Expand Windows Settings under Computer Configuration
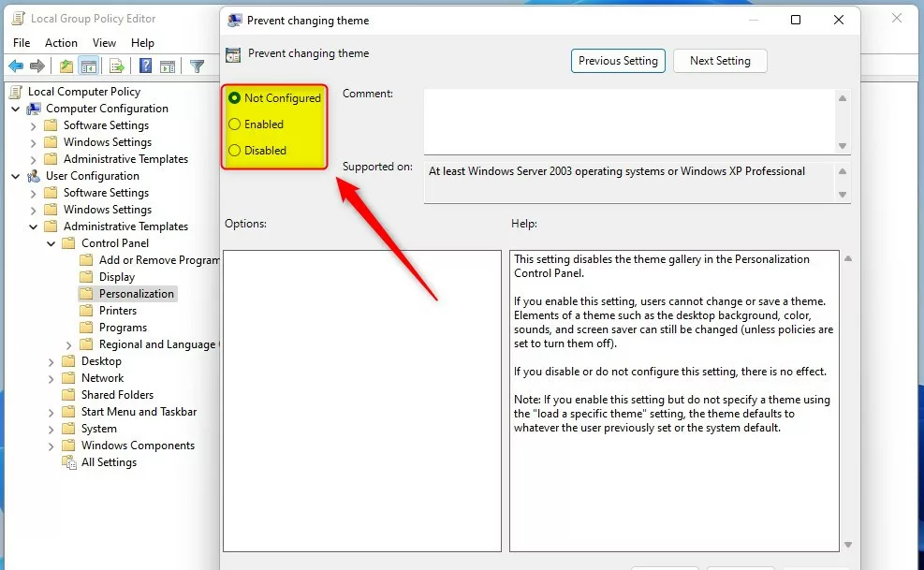 pyautogui.click(x=34, y=142)
